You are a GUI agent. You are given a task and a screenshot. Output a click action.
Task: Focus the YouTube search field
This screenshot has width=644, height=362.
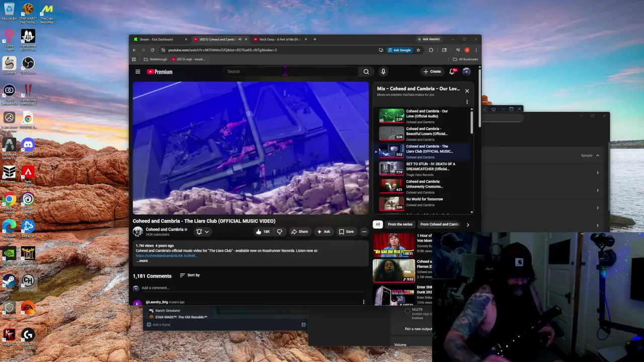[291, 71]
